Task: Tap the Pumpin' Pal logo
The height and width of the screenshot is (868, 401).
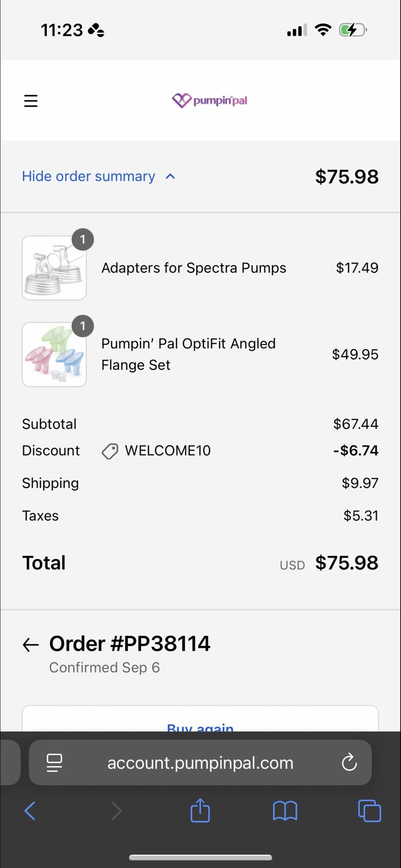Action: point(209,100)
